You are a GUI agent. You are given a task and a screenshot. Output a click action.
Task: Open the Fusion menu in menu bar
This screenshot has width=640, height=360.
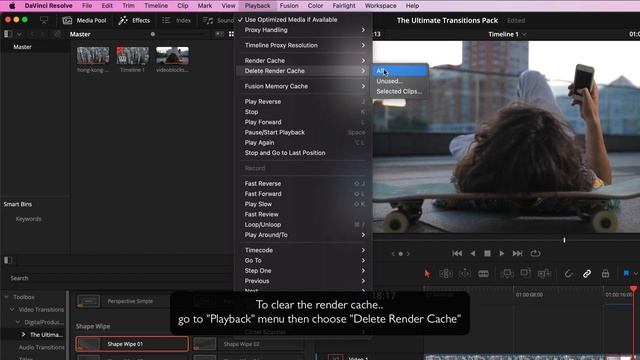coord(289,6)
